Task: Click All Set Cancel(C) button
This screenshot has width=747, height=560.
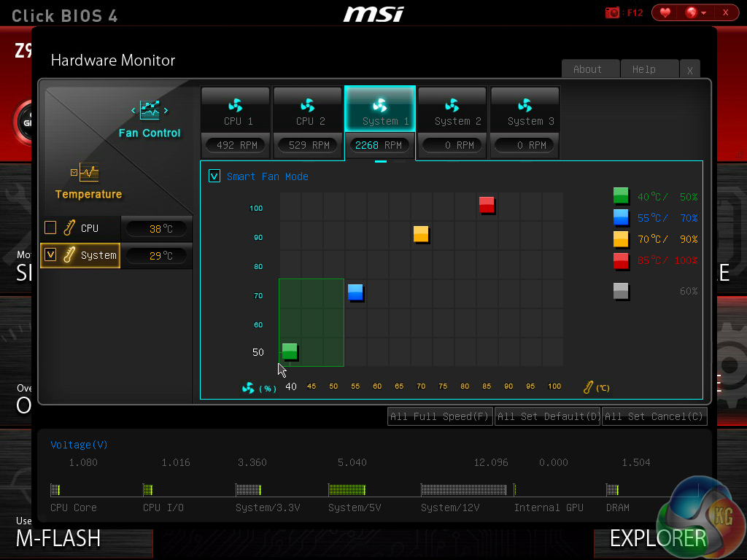Action: (654, 416)
